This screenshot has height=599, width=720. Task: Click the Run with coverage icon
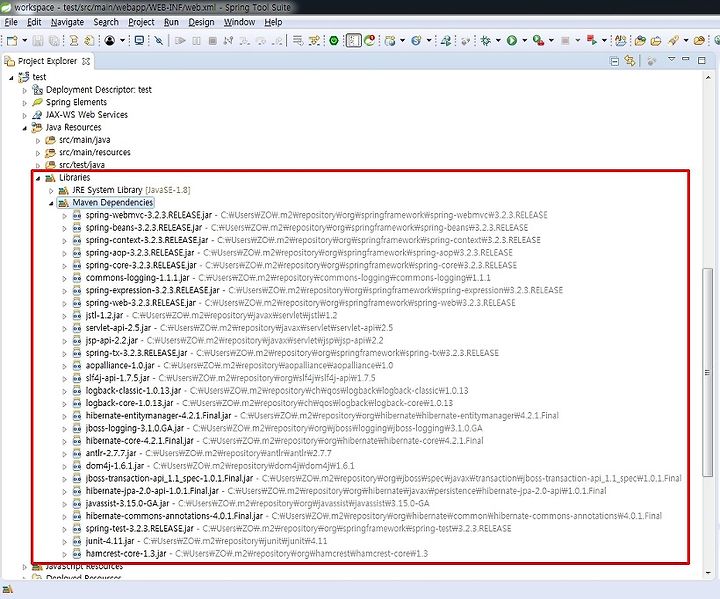[x=539, y=41]
